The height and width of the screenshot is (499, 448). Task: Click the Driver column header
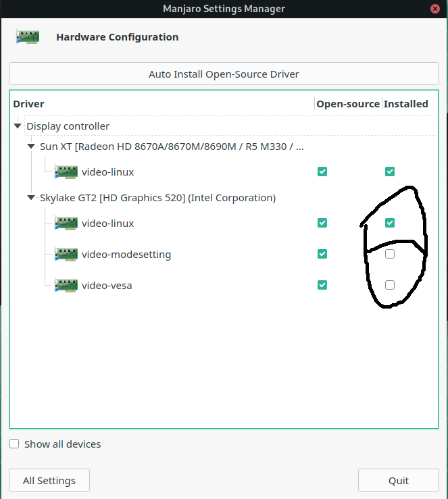pos(28,104)
